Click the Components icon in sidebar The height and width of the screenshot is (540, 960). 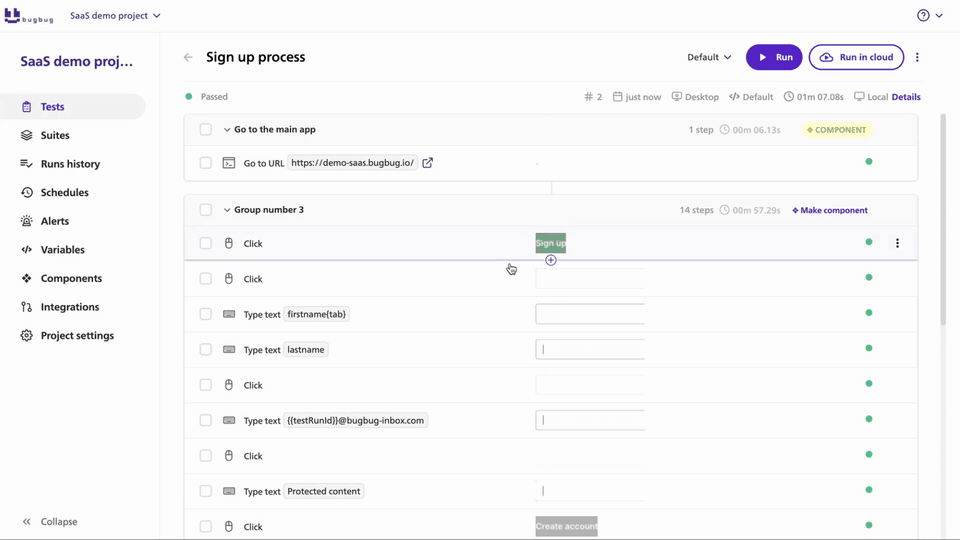26,278
